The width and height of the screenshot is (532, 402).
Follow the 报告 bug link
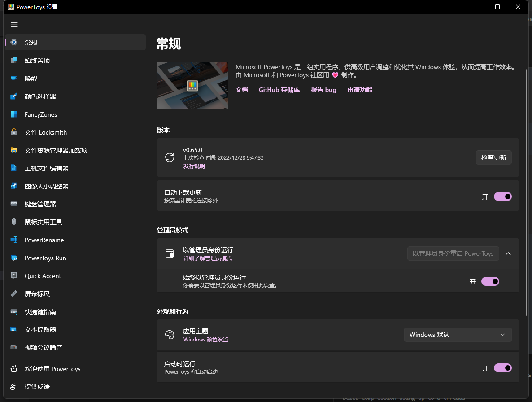pyautogui.click(x=323, y=90)
